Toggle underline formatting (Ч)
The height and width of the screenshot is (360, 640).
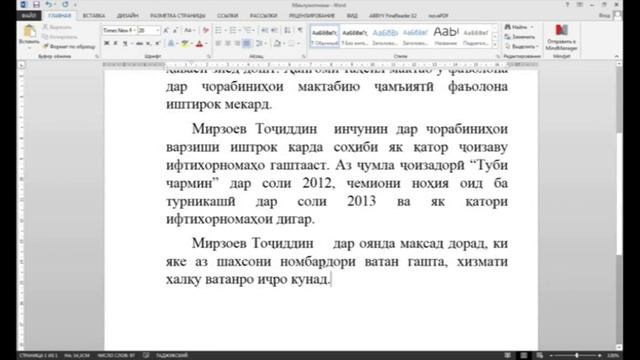point(125,43)
